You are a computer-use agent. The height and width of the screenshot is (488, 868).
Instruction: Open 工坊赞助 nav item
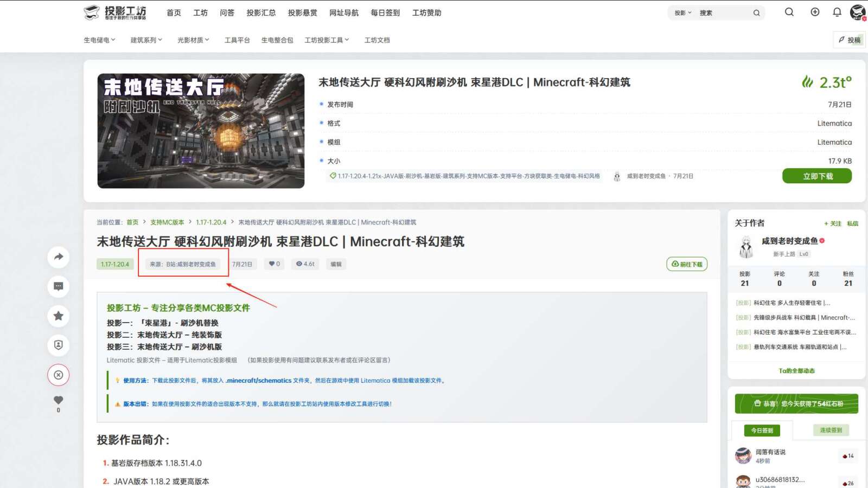point(426,12)
